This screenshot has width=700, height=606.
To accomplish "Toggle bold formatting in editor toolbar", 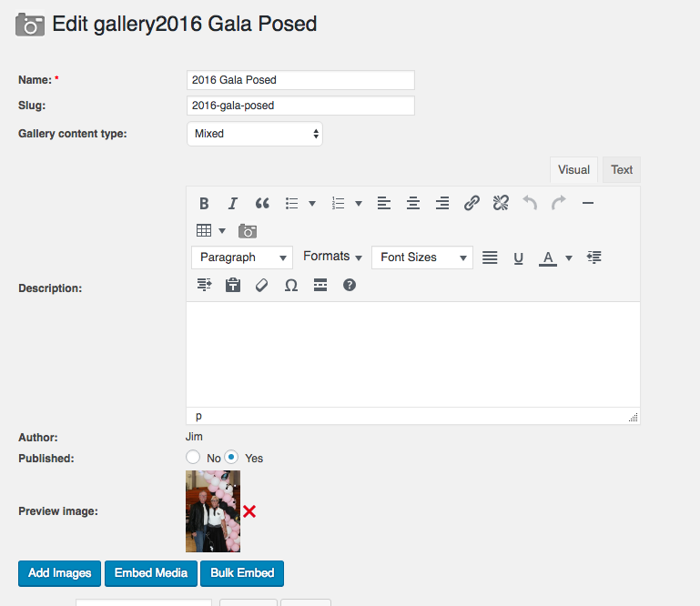I will [x=204, y=204].
